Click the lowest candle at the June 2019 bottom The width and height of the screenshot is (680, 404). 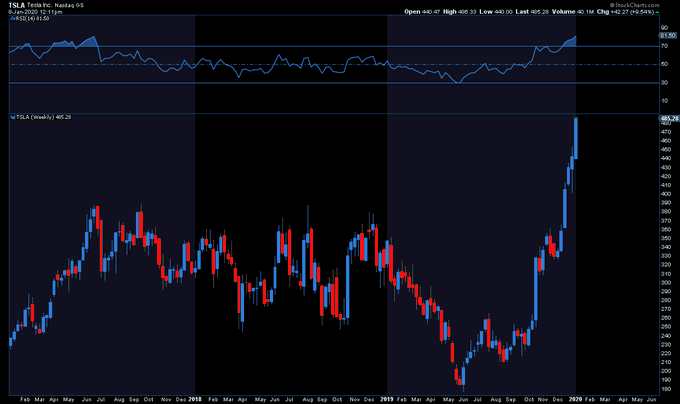pyautogui.click(x=463, y=376)
